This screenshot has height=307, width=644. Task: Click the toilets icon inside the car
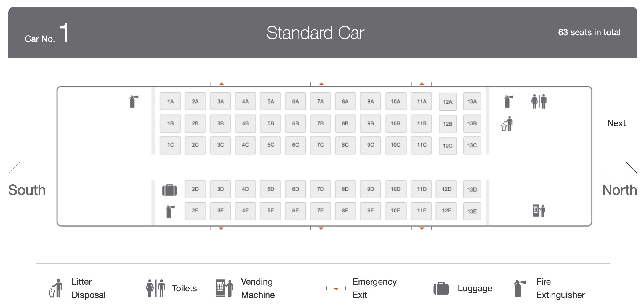click(x=539, y=101)
